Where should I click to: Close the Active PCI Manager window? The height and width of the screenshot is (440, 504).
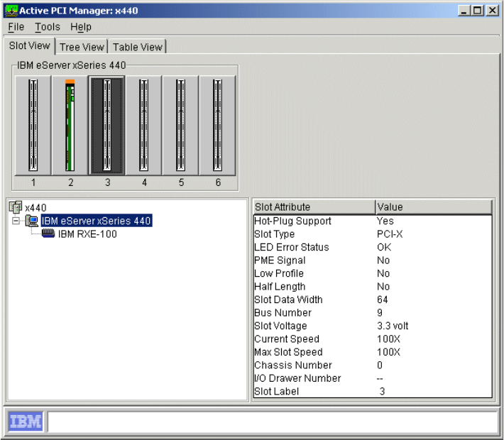tap(492, 11)
